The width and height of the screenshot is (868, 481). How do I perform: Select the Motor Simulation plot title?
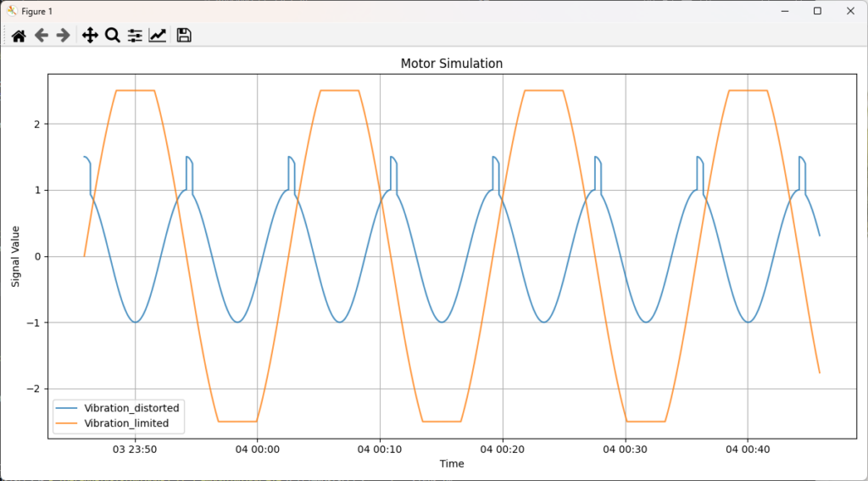point(451,64)
